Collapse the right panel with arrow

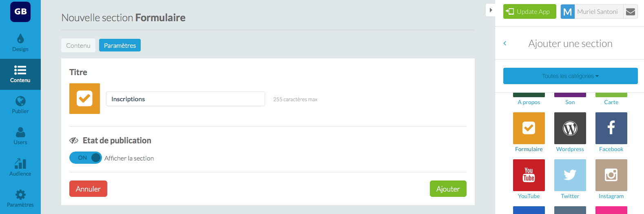[491, 10]
